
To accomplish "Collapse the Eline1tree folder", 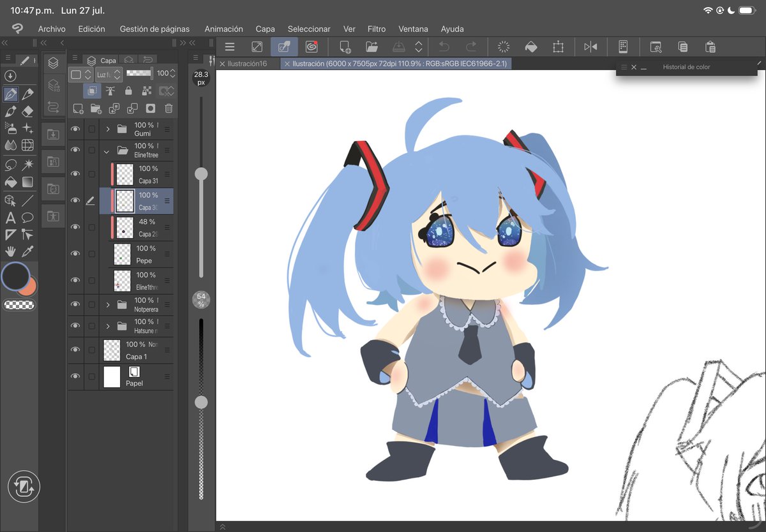I will click(x=108, y=151).
